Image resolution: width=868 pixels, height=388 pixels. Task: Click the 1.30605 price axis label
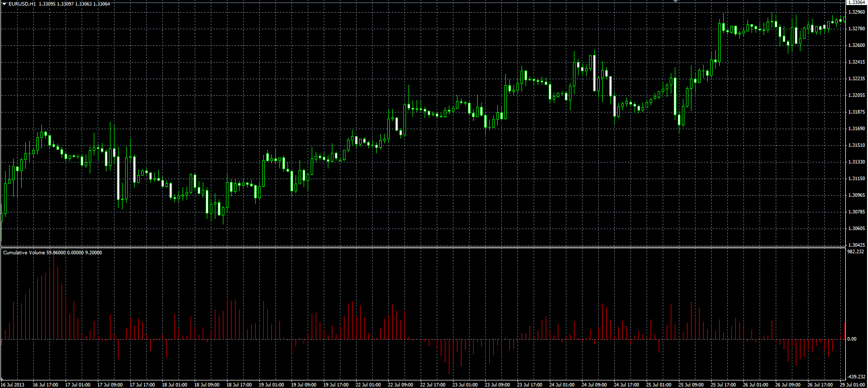857,229
